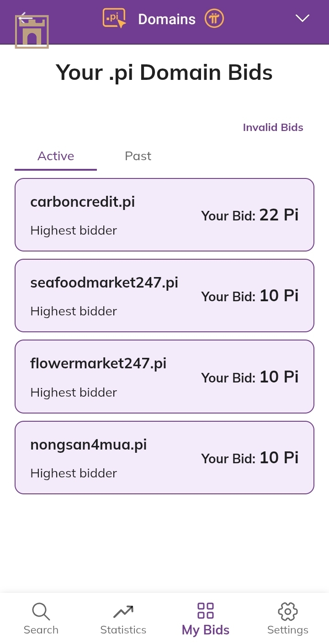Switch to the Past bids tab

(138, 156)
